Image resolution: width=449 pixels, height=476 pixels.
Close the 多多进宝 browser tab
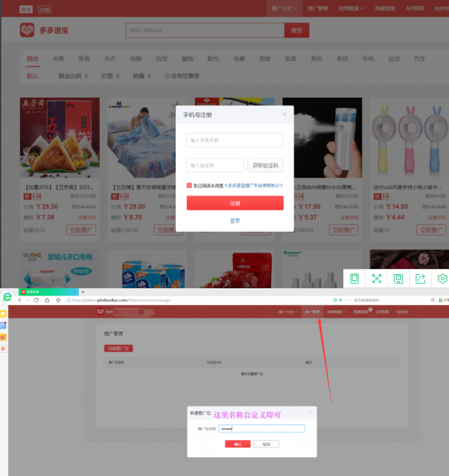(75, 292)
